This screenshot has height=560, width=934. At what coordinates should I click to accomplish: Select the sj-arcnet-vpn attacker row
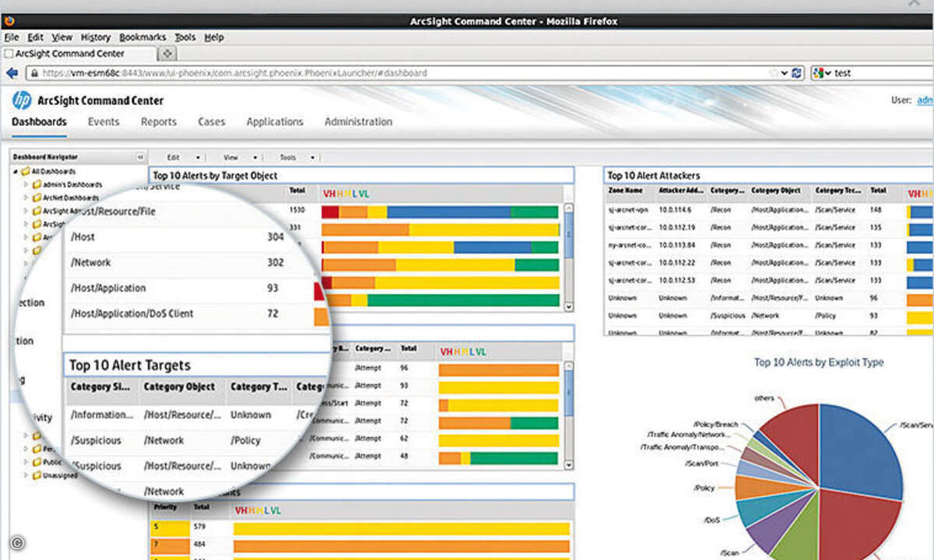pyautogui.click(x=769, y=210)
